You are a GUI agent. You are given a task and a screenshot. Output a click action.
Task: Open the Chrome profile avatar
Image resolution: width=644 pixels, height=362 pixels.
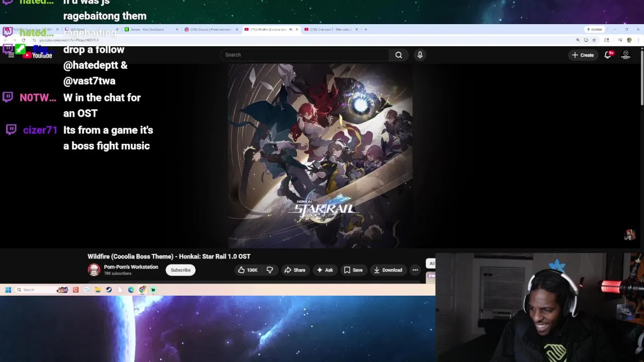coord(629,40)
